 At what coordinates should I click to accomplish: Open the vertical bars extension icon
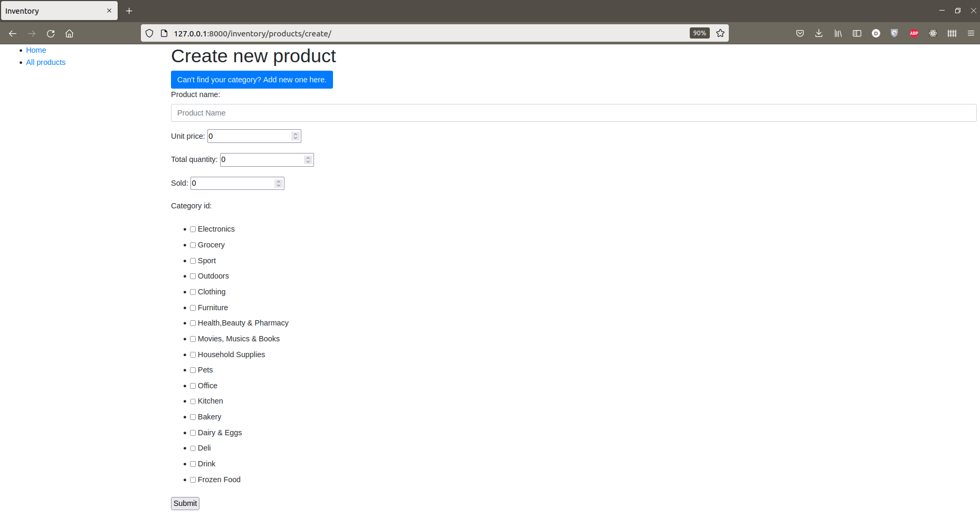[x=952, y=33]
